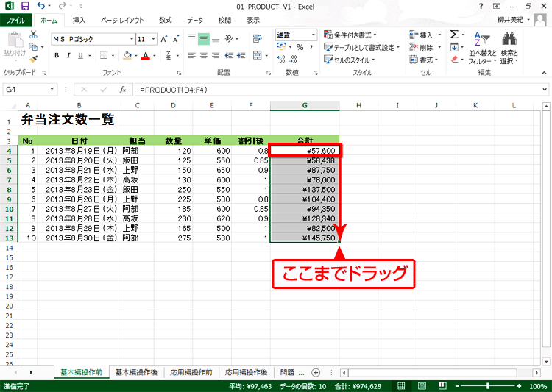Open the number format dropdown
Viewport: 552px width, 392px height.
pyautogui.click(x=314, y=35)
